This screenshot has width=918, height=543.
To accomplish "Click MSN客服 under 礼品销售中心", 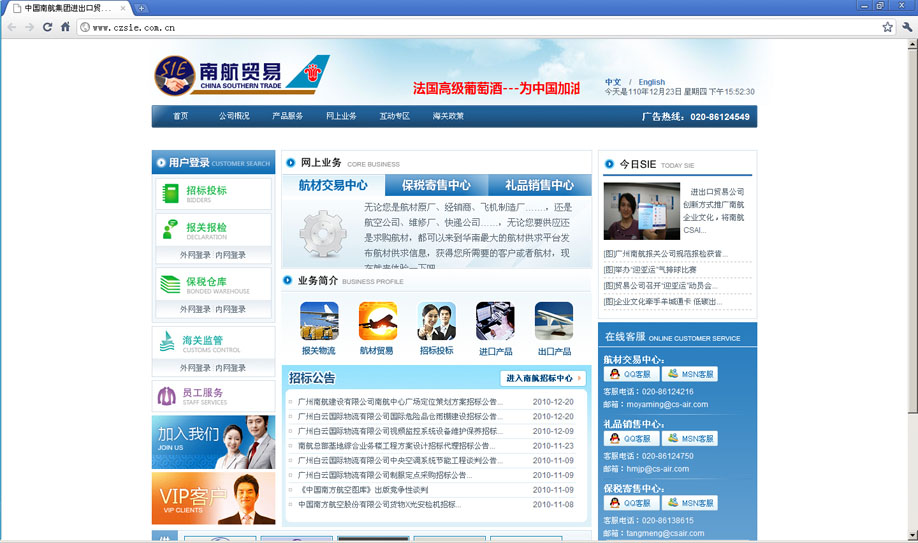I will (690, 438).
